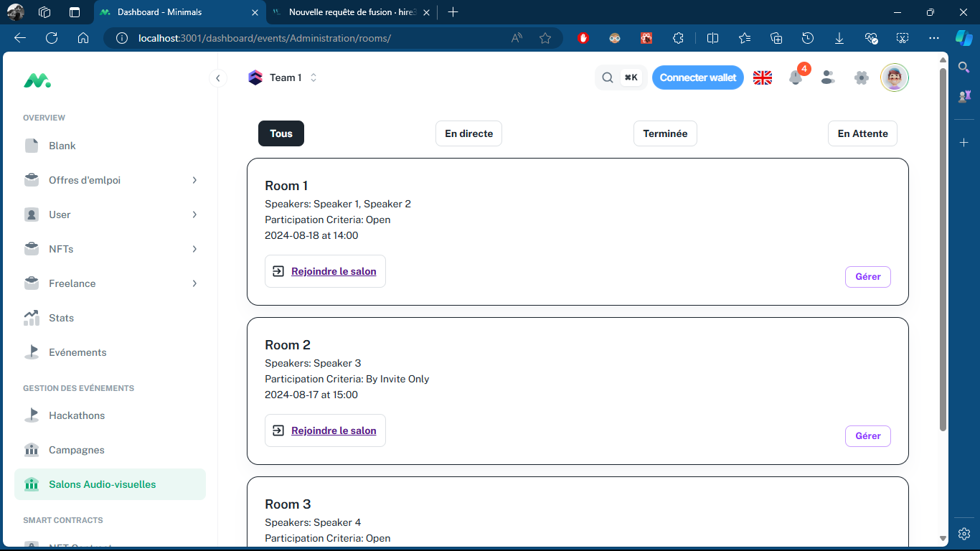Go back with browser back arrow
980x551 pixels.
[x=20, y=38]
